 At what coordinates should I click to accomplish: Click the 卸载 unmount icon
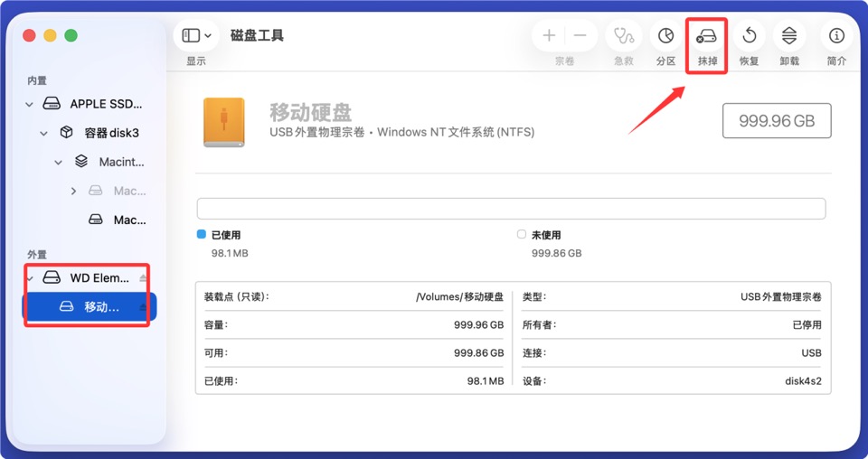[x=789, y=36]
